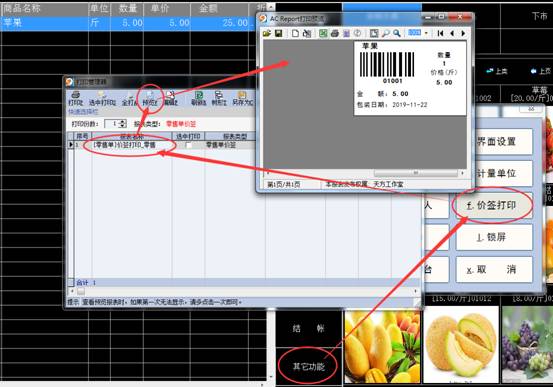Export report with green Excel icon
Viewport: 553px width, 387px height.
[x=323, y=33]
